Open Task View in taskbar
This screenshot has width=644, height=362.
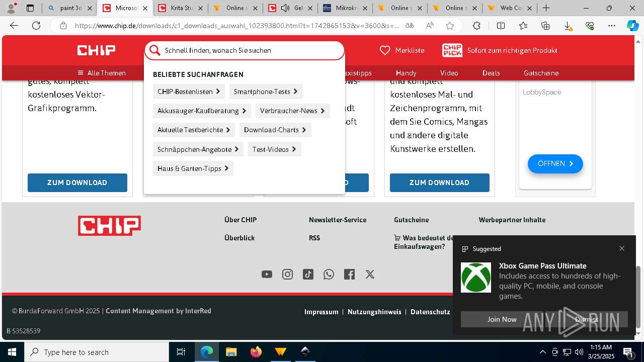pyautogui.click(x=181, y=352)
